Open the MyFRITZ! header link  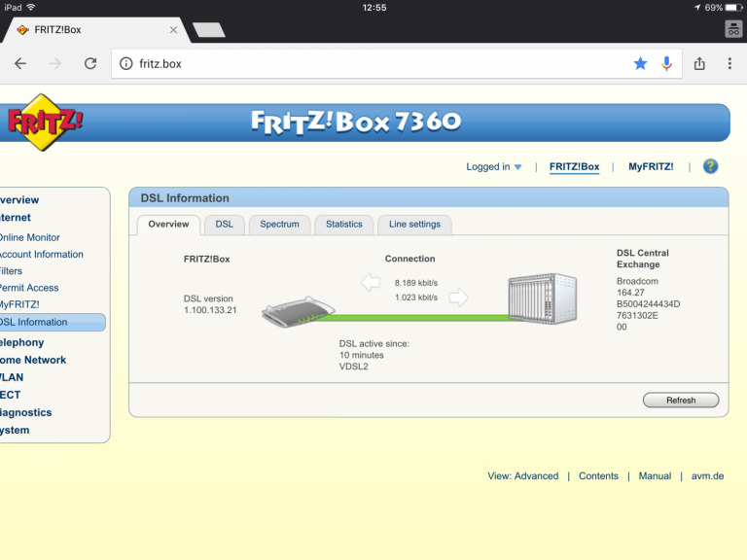(651, 167)
